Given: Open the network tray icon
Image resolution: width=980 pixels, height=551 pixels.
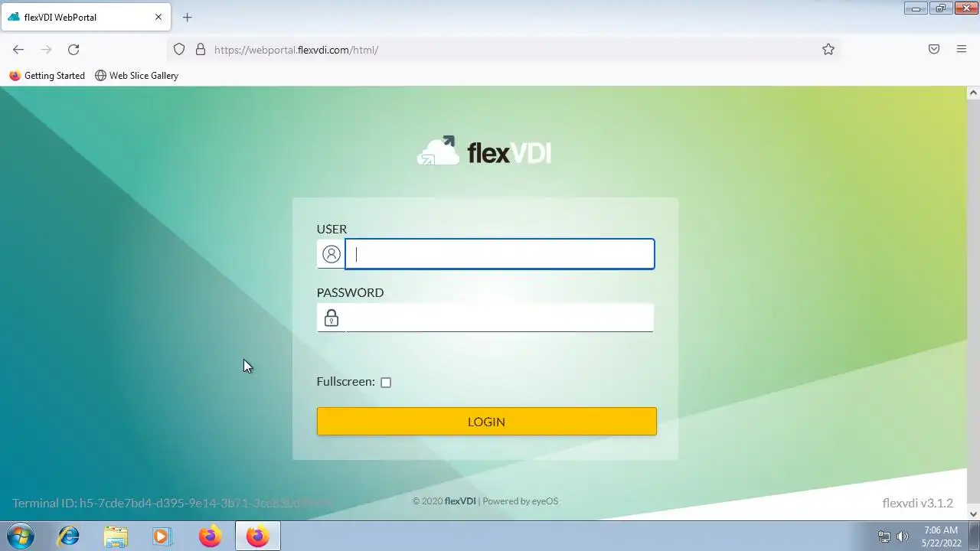Looking at the screenshot, I should coord(884,536).
